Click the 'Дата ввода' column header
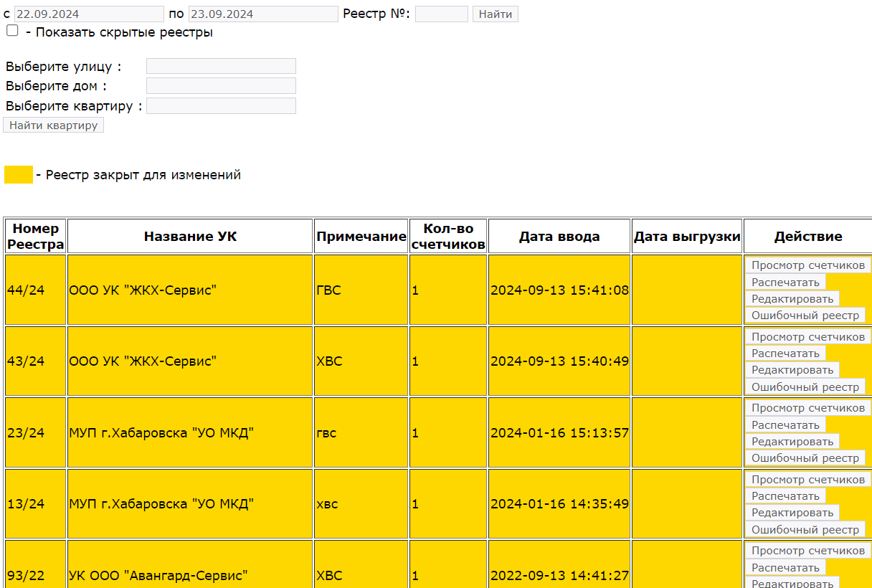Screen dimensions: 872x588 tap(559, 236)
